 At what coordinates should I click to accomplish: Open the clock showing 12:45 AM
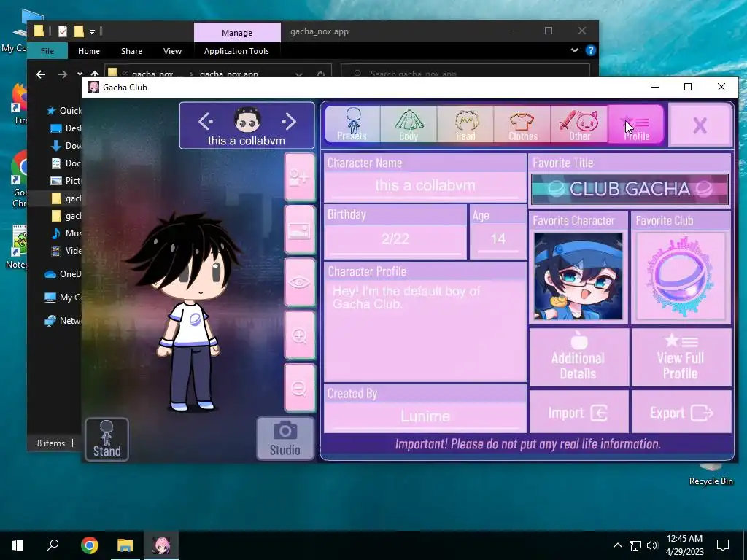[684, 545]
